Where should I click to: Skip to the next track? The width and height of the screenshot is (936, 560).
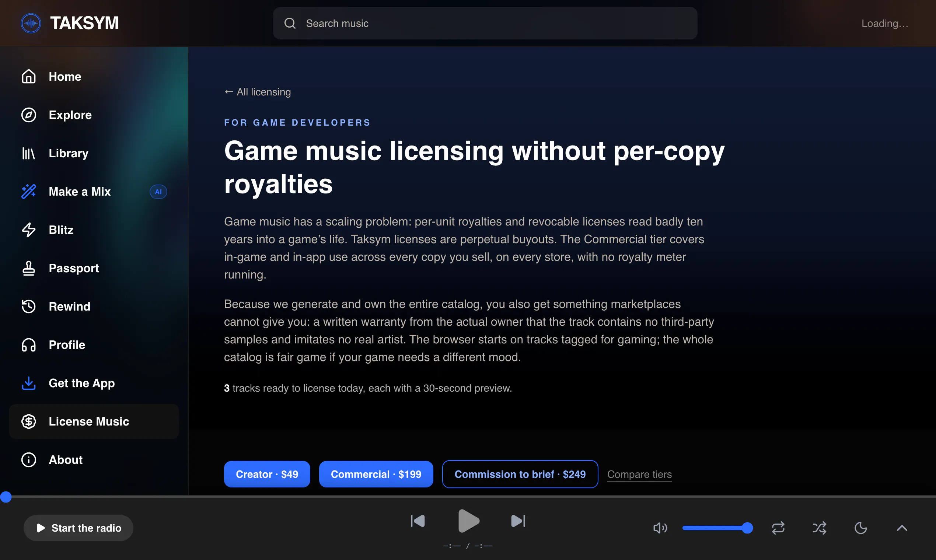point(518,521)
